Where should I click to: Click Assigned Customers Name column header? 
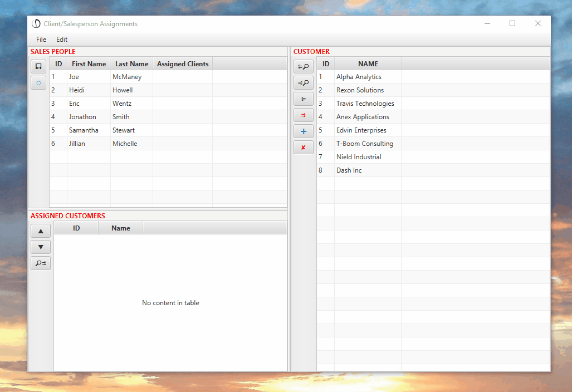click(121, 228)
